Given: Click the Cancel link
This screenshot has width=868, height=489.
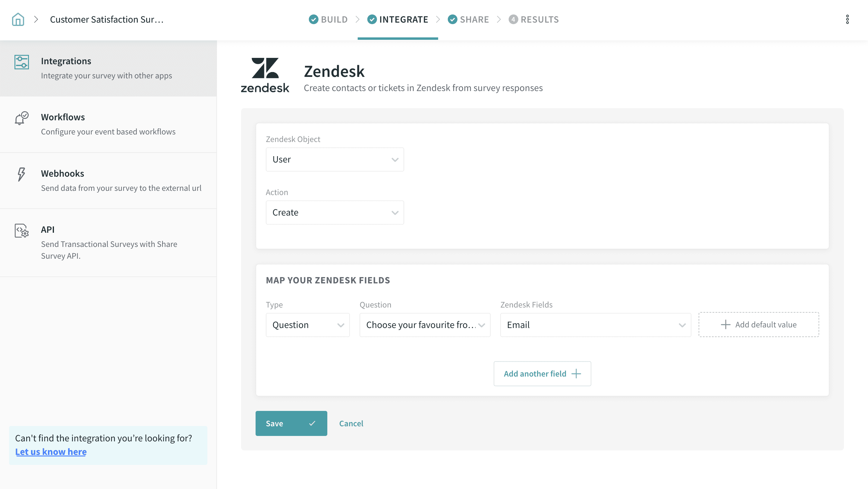Looking at the screenshot, I should (351, 423).
